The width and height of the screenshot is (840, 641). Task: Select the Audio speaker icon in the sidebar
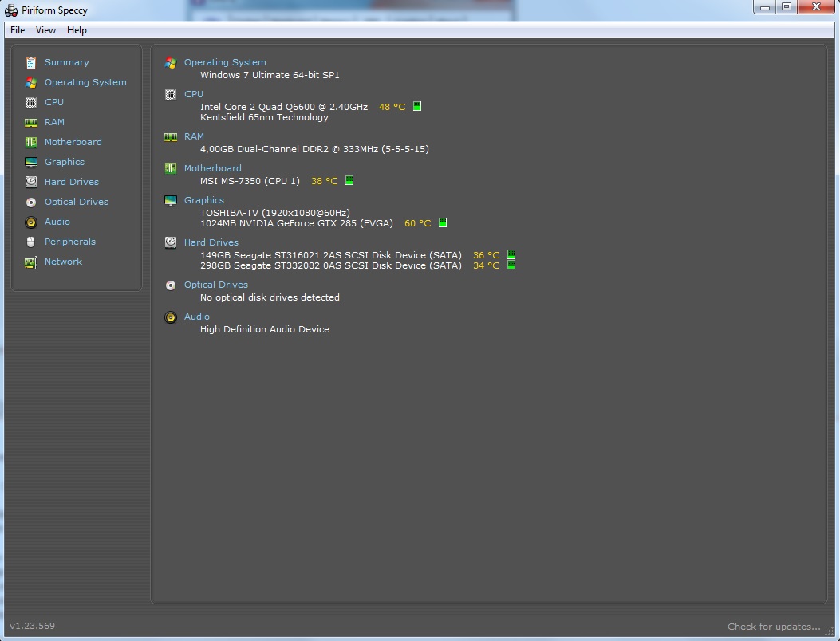click(x=30, y=222)
